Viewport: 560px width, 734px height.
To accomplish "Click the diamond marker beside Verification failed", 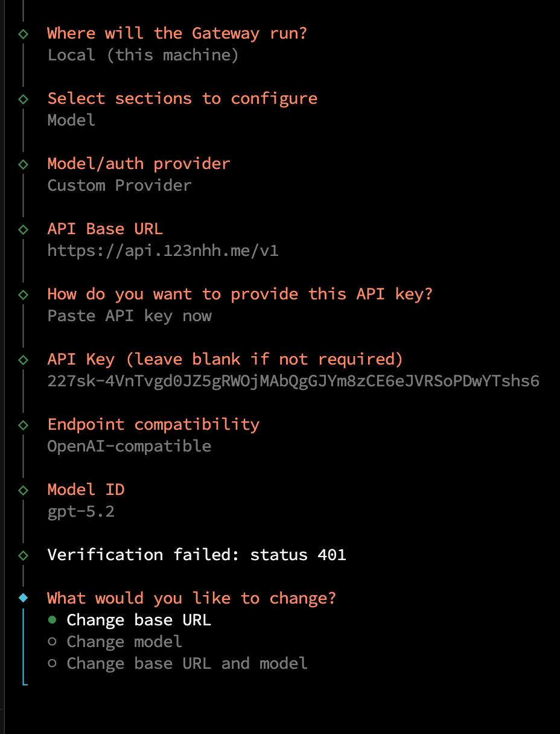I will pyautogui.click(x=23, y=555).
